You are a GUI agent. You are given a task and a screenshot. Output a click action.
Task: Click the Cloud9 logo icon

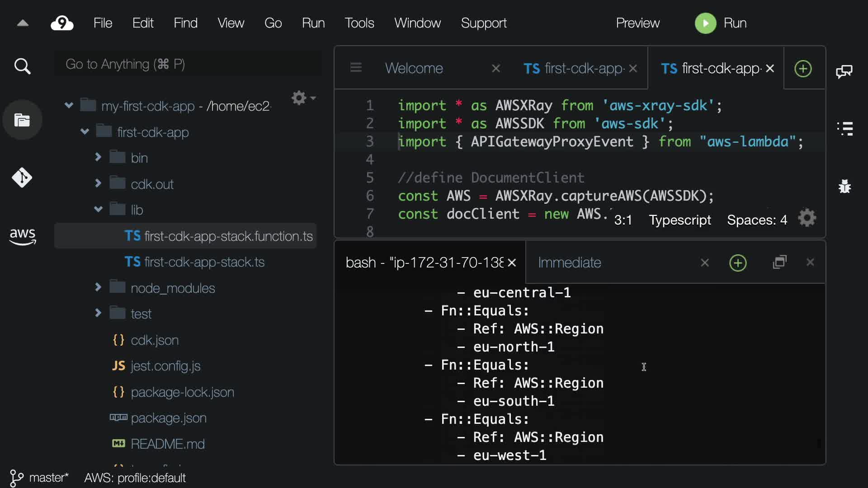click(62, 23)
